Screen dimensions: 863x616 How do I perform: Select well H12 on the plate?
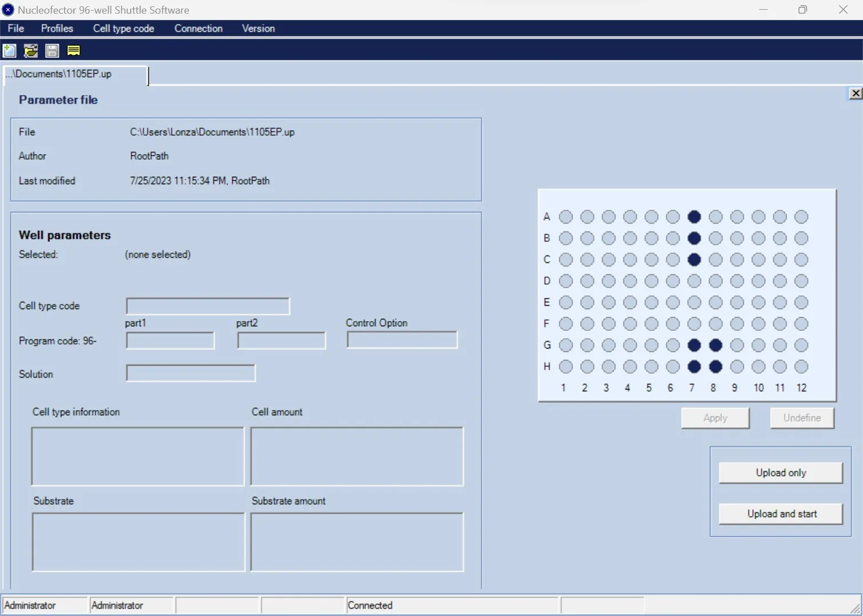[x=801, y=367]
